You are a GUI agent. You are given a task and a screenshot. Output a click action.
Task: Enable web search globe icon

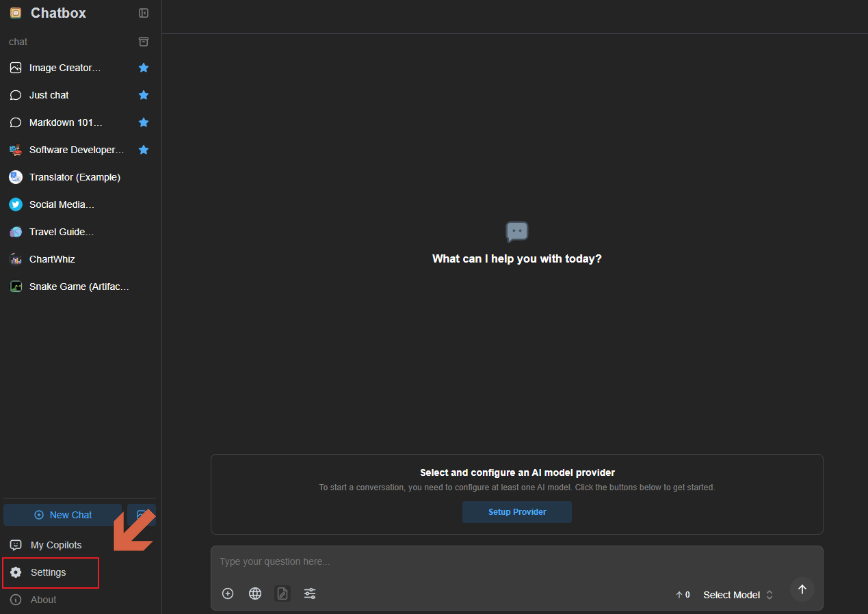[x=255, y=593]
